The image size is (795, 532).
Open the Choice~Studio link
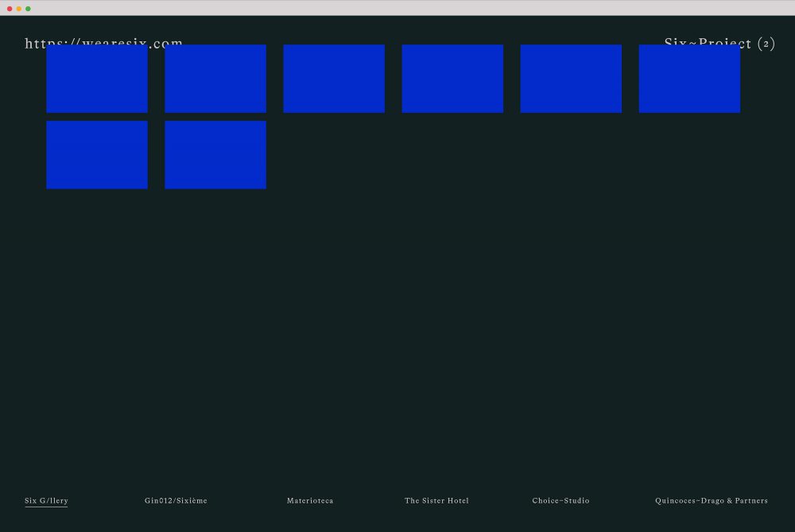(x=560, y=500)
